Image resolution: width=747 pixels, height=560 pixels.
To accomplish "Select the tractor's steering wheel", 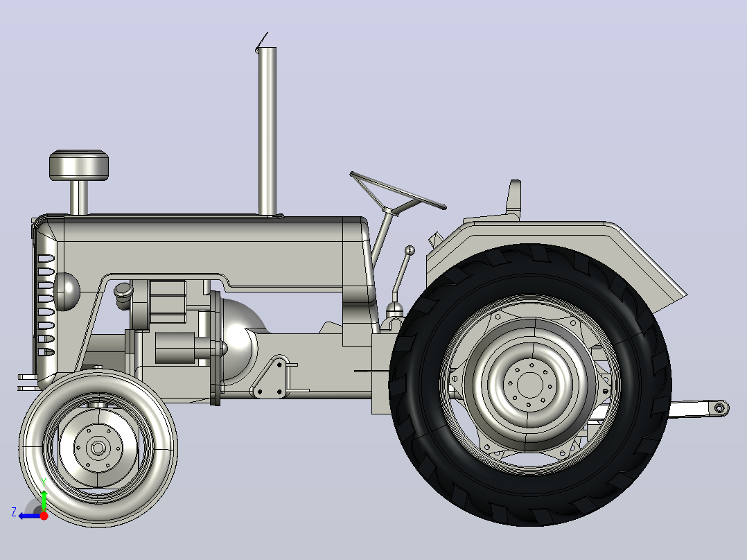I will [398, 191].
